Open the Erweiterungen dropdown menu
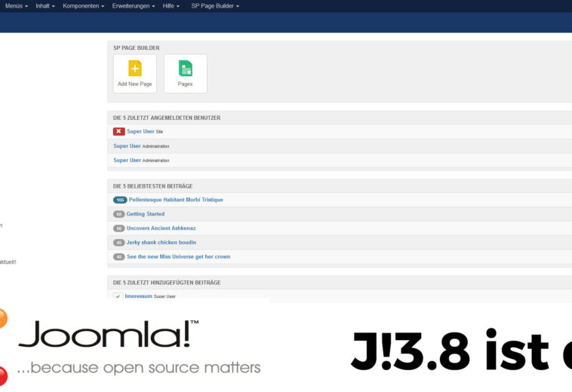This screenshot has height=392, width=572. 133,6
